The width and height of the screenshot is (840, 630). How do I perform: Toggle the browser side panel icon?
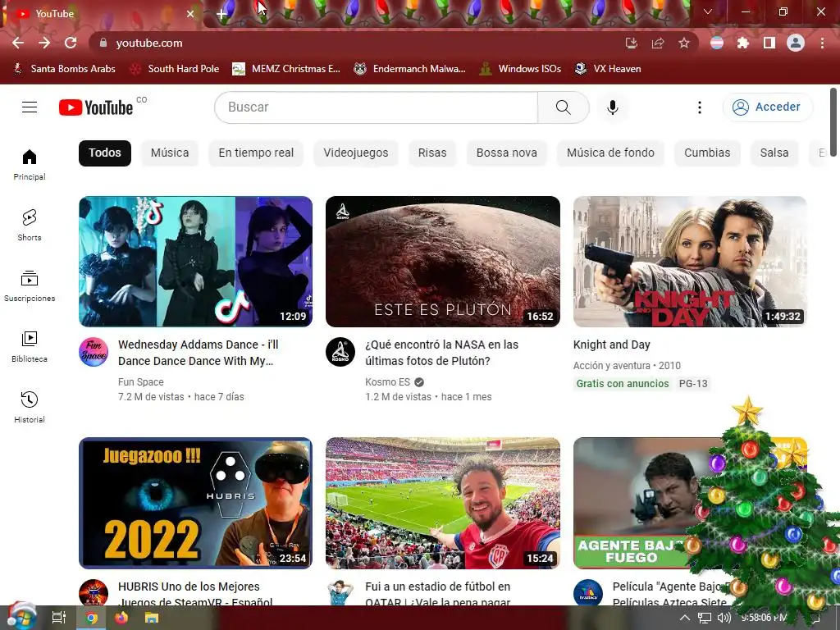pos(769,43)
